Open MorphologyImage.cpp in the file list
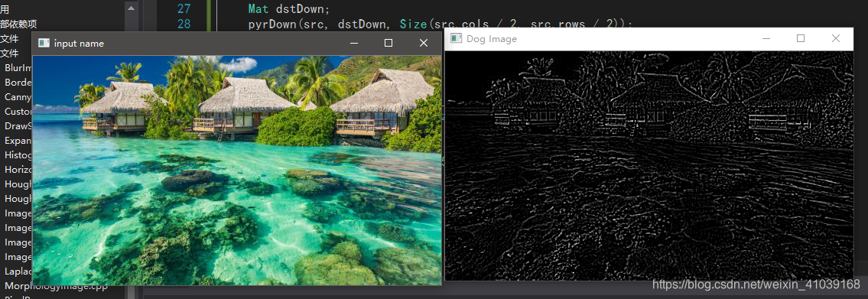This screenshot has height=299, width=868. pyautogui.click(x=56, y=286)
